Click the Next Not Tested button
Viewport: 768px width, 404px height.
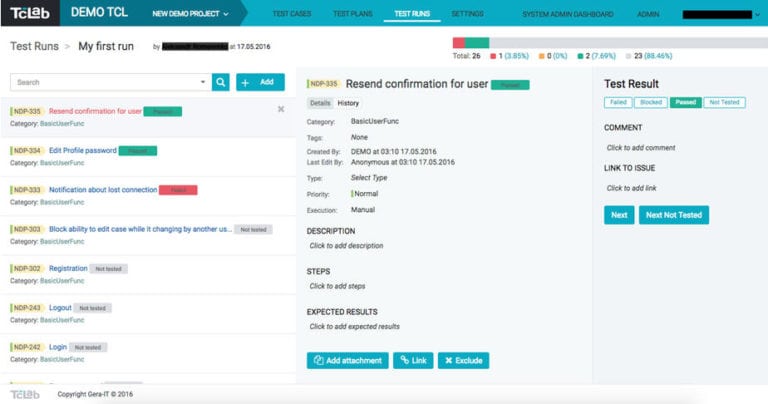pyautogui.click(x=674, y=215)
